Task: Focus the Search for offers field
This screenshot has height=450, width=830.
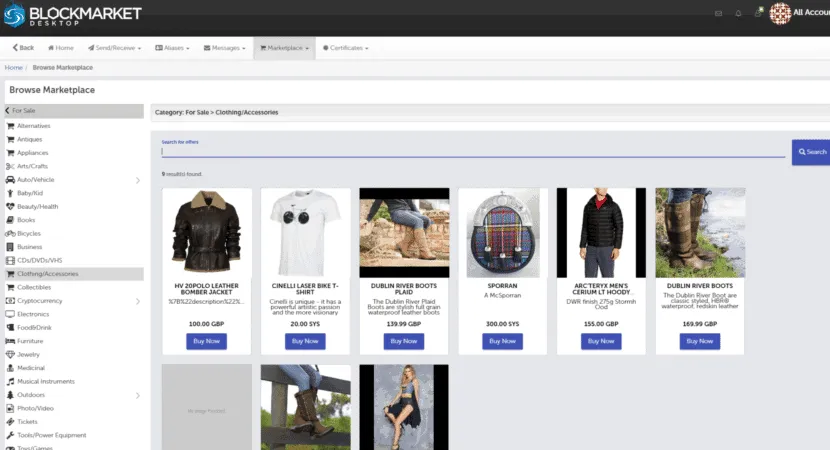Action: (x=473, y=151)
